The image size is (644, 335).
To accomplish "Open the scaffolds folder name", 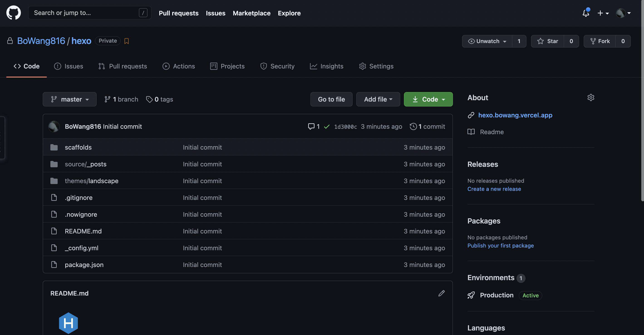I will click(78, 147).
